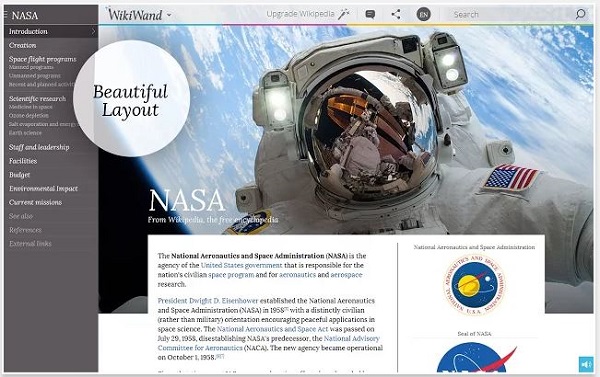Jump to Unmanned programs subsection
This screenshot has height=377, width=600.
34,76
